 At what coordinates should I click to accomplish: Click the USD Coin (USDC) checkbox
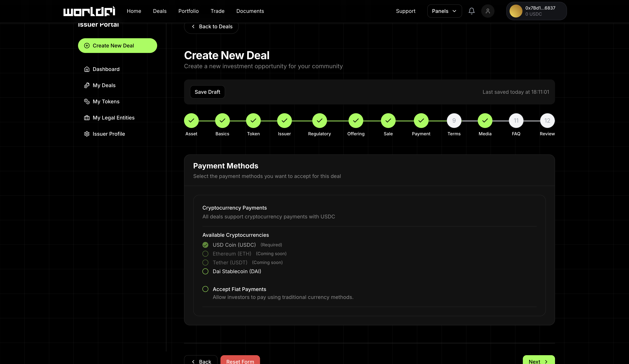click(x=205, y=245)
